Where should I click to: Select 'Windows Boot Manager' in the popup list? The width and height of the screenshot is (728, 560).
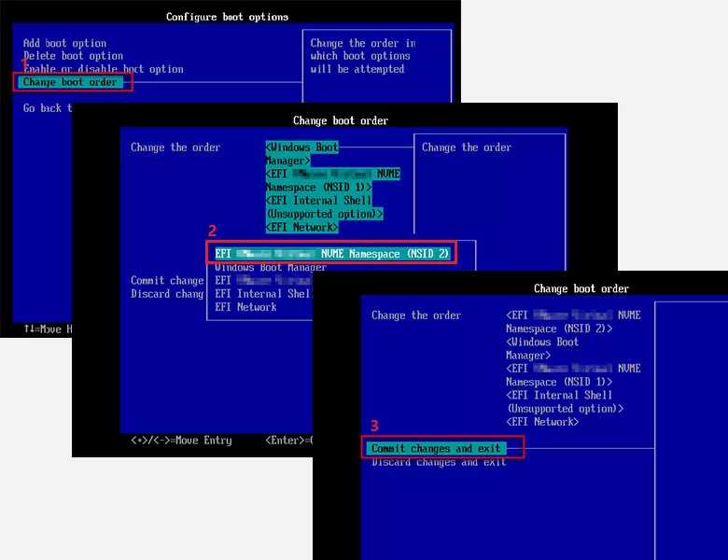[271, 268]
